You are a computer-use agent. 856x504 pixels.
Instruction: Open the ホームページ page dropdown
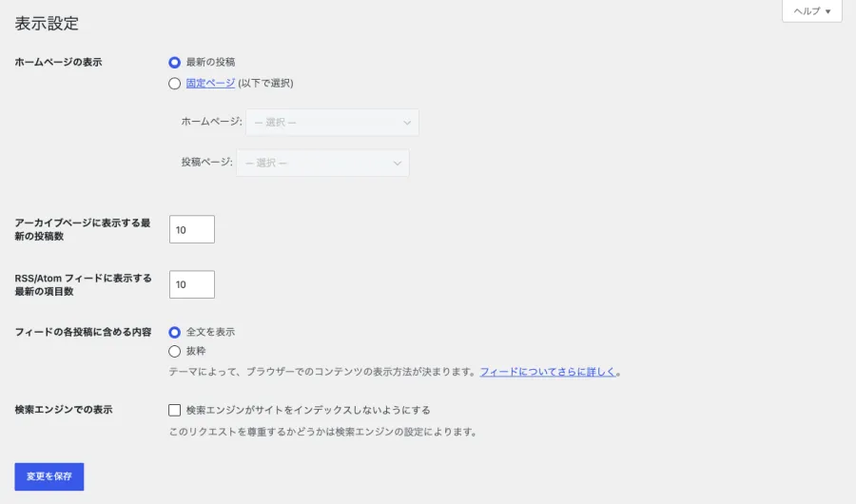tap(333, 123)
